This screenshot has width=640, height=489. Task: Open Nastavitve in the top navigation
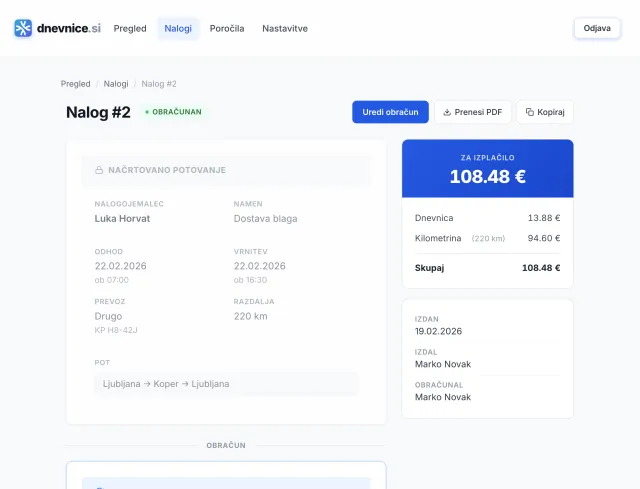click(285, 28)
